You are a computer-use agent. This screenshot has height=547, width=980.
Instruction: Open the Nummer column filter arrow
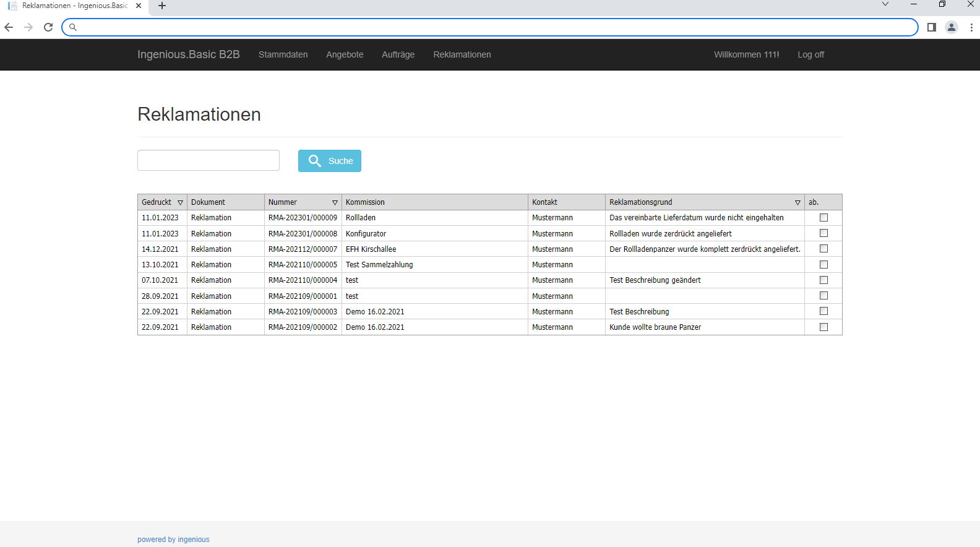pyautogui.click(x=335, y=202)
